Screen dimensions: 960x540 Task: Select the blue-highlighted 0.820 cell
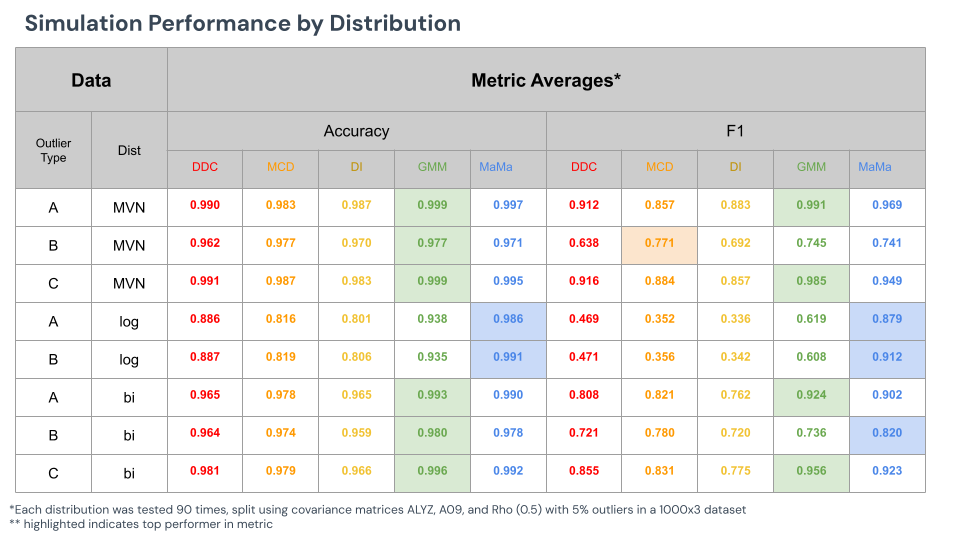[886, 433]
